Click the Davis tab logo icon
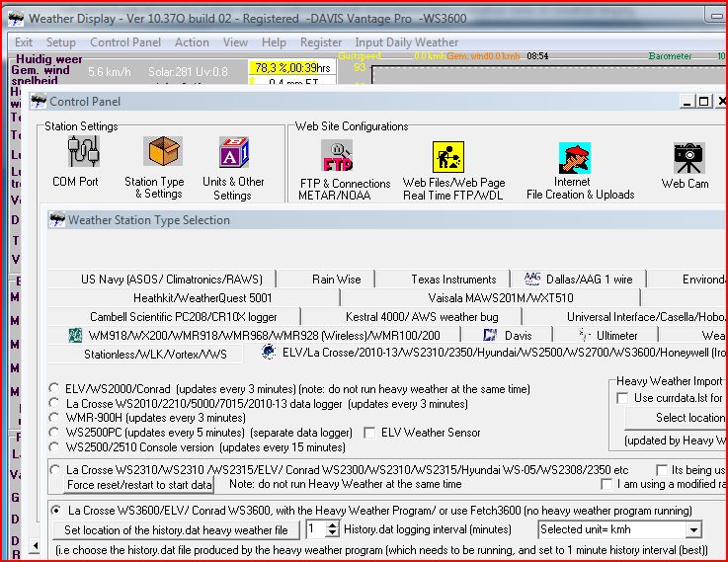Viewport: 728px width, 562px height. [x=490, y=335]
